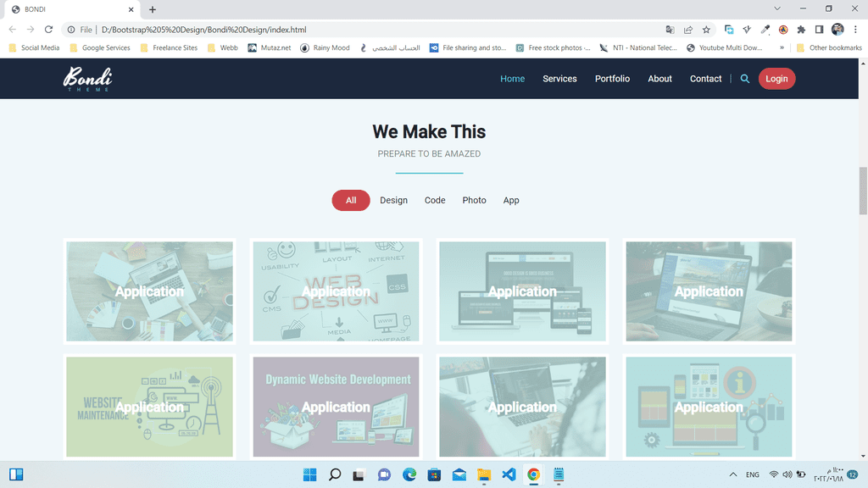The image size is (868, 488).
Task: Open Visual Studio Code from the taskbar
Action: tap(509, 474)
